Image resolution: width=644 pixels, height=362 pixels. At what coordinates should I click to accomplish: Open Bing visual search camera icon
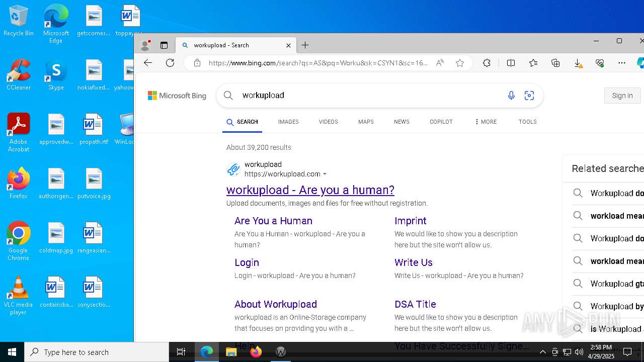pos(529,96)
